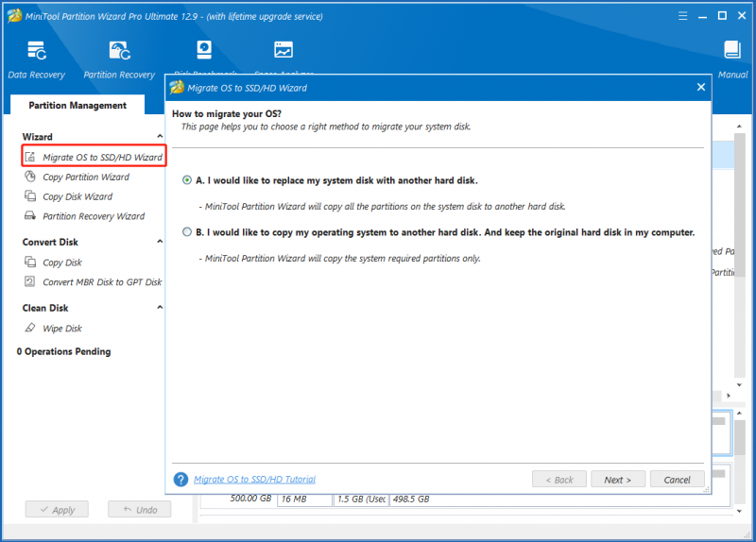Click the main window vertical scrollbar down arrow
The height and width of the screenshot is (542, 756).
click(739, 384)
